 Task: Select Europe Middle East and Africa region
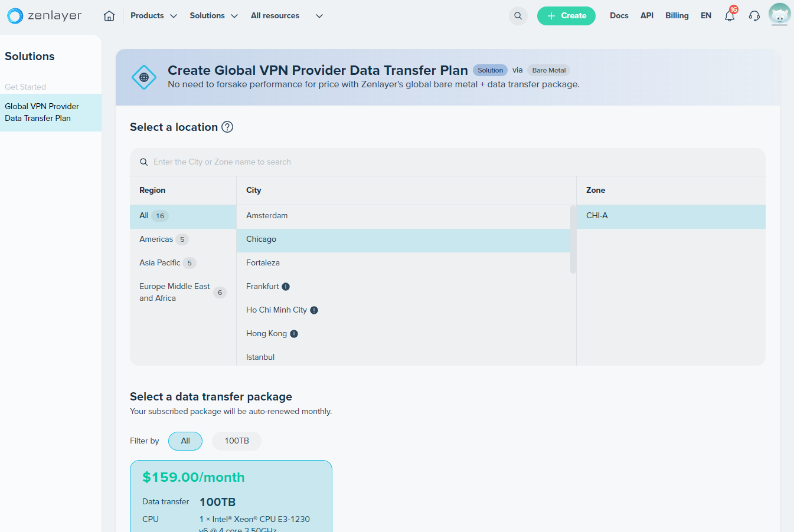183,293
